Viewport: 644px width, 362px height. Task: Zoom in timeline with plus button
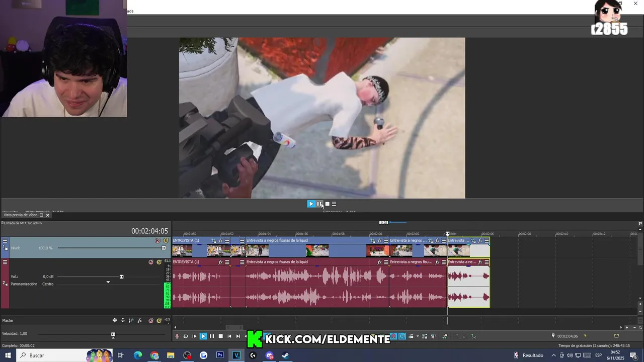pyautogui.click(x=627, y=327)
